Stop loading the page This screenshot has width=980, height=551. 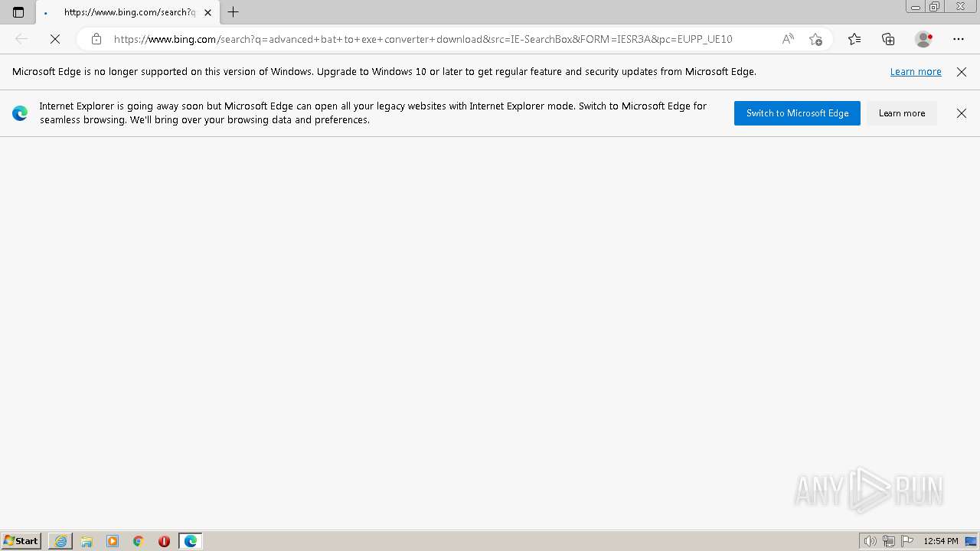(x=55, y=39)
